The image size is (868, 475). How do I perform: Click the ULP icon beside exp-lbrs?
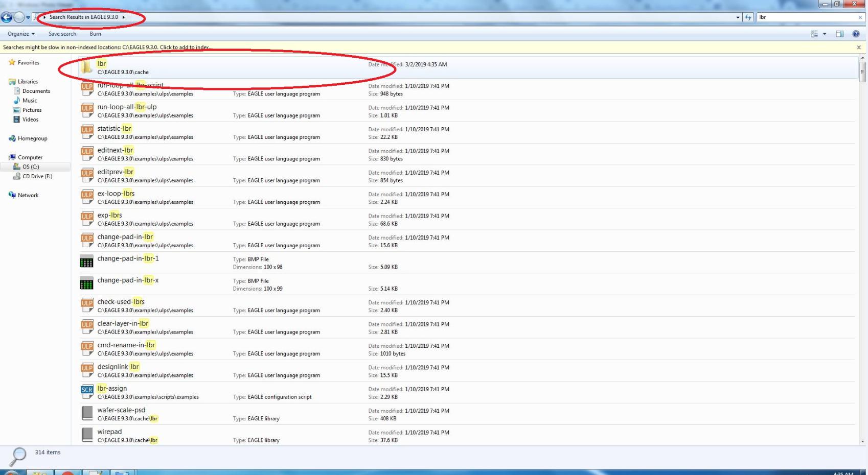87,219
